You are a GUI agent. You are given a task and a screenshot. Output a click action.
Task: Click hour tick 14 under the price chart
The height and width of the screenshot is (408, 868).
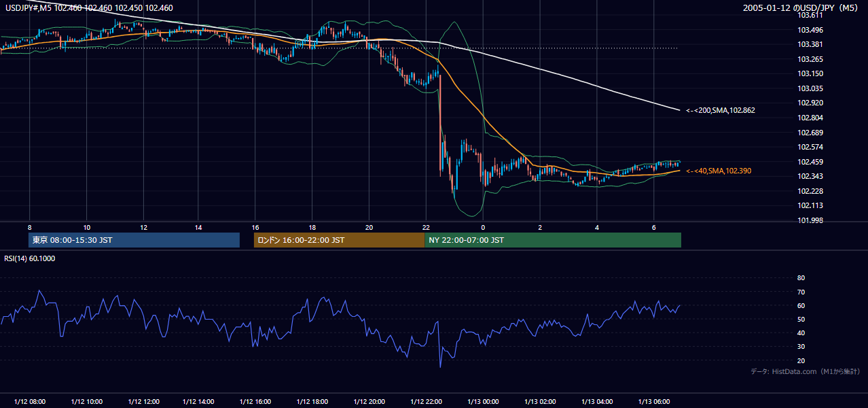(198, 227)
